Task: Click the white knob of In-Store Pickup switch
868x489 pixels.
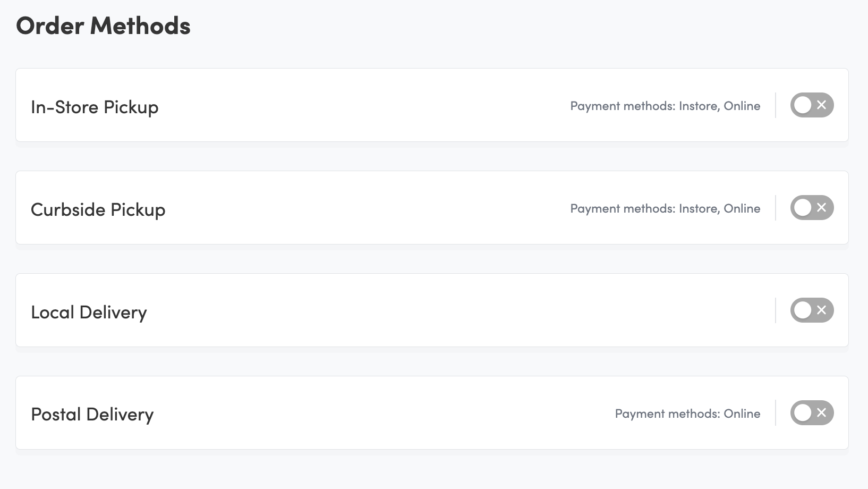Action: click(x=803, y=105)
